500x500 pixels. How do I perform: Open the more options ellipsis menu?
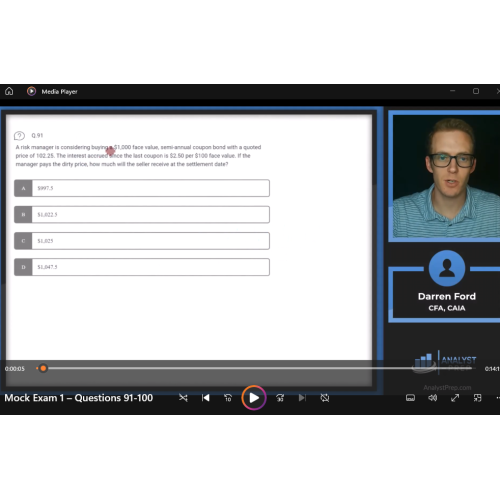pyautogui.click(x=498, y=398)
